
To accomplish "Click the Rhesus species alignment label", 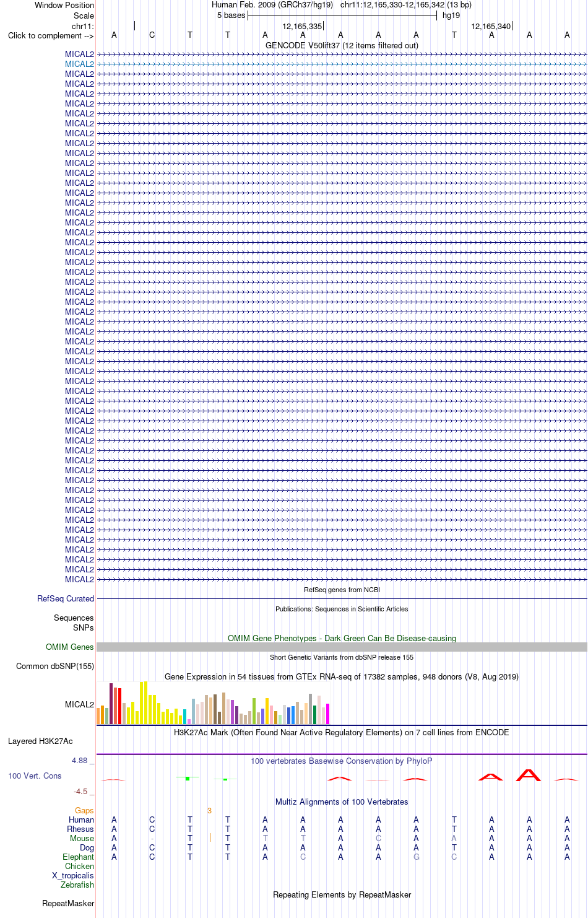I will click(x=80, y=829).
